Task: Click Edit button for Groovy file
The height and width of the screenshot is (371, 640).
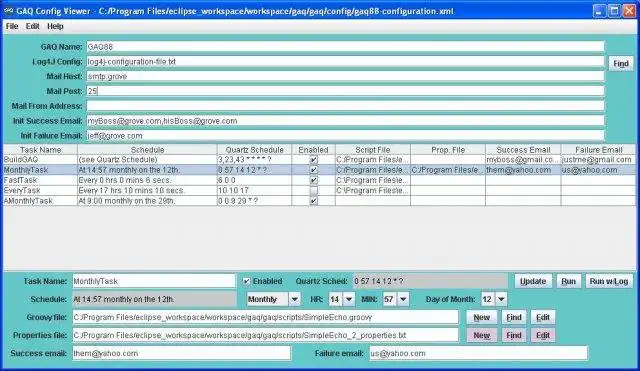Action: click(542, 317)
